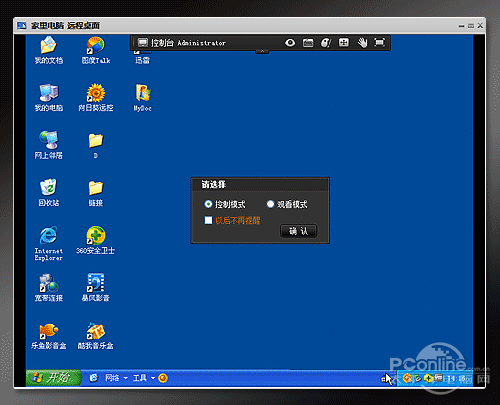The height and width of the screenshot is (405, 500).
Task: Click the 暴风影音 desktop shortcut
Action: pyautogui.click(x=96, y=288)
